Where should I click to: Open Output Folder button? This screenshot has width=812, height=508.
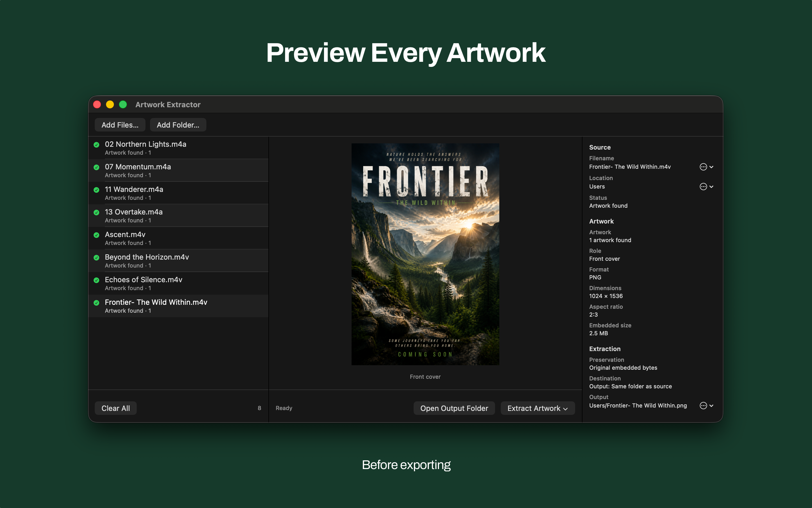click(x=454, y=408)
